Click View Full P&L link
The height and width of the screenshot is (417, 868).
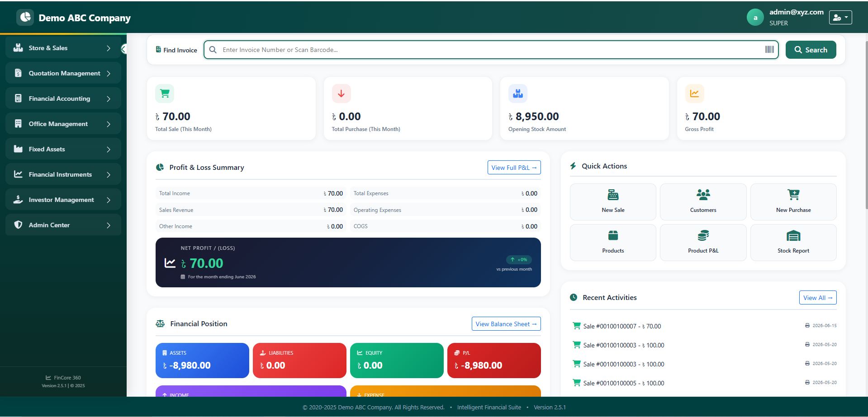coord(514,167)
